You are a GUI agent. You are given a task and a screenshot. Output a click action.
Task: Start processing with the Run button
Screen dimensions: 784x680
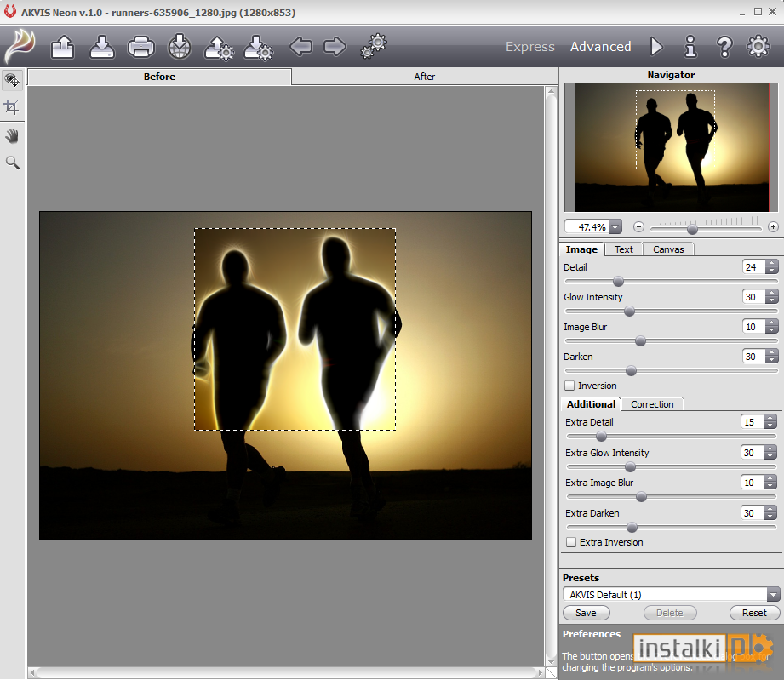click(656, 47)
